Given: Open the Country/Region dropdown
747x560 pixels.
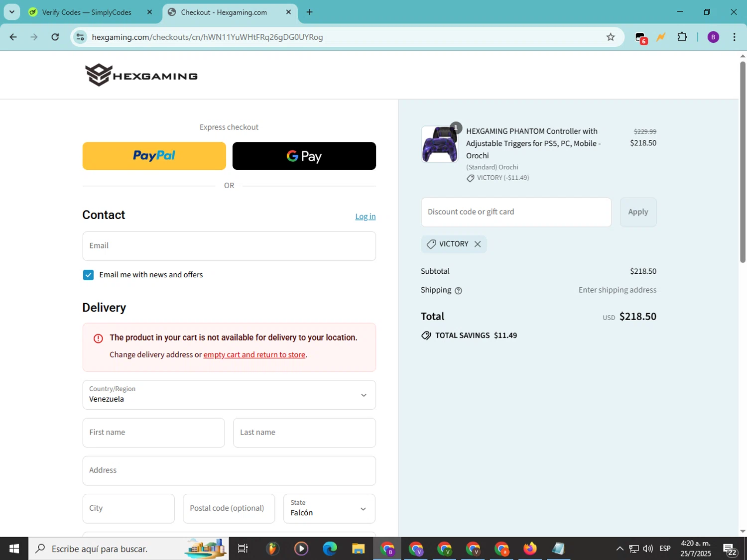Looking at the screenshot, I should pyautogui.click(x=229, y=395).
